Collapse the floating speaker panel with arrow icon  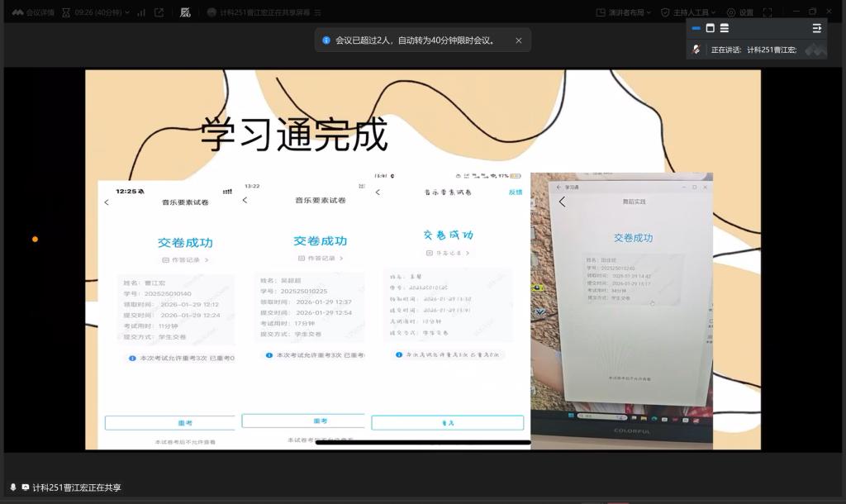click(816, 28)
